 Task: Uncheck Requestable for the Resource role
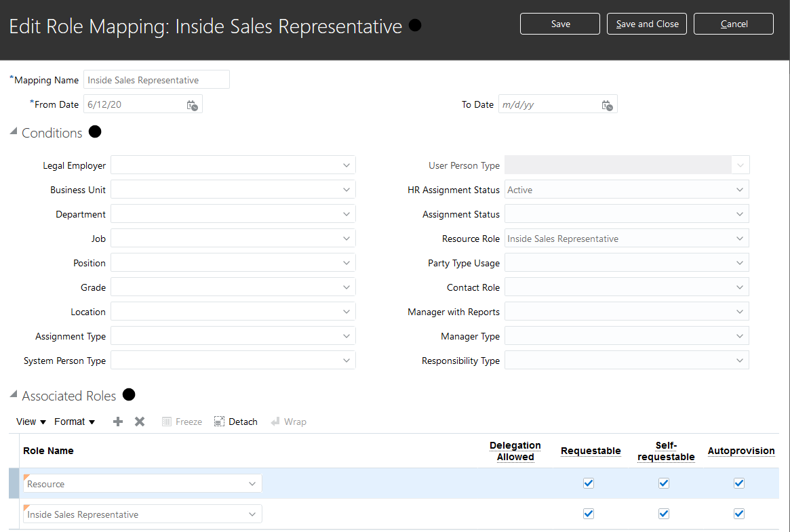click(x=589, y=483)
